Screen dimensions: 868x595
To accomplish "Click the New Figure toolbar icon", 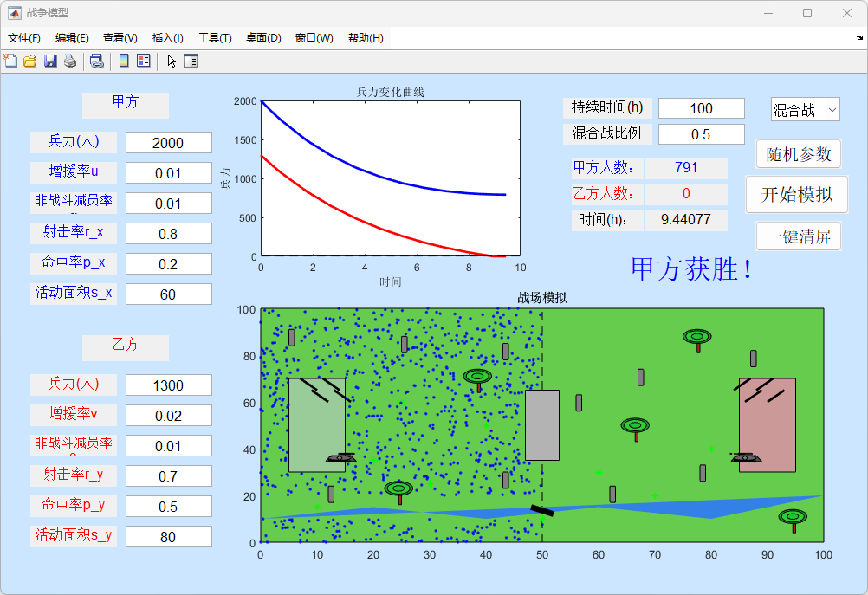I will 10,61.
